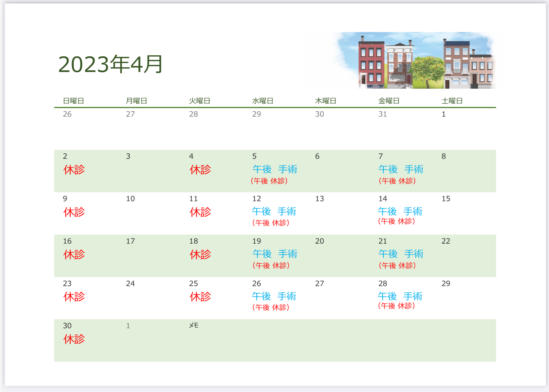The width and height of the screenshot is (549, 392).
Task: Select the date cell number 22
Action: [x=446, y=241]
